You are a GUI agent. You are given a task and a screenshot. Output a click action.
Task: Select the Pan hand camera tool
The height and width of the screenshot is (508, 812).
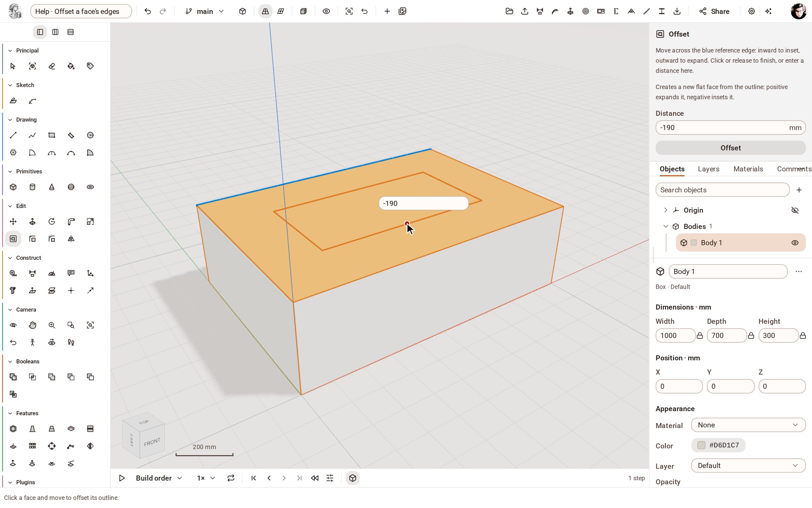click(32, 325)
